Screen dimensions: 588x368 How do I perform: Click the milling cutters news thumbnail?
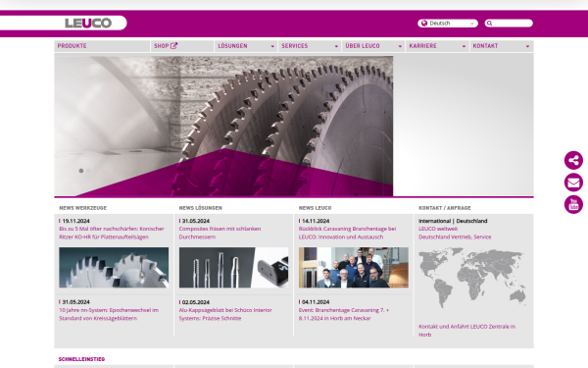pyautogui.click(x=233, y=267)
